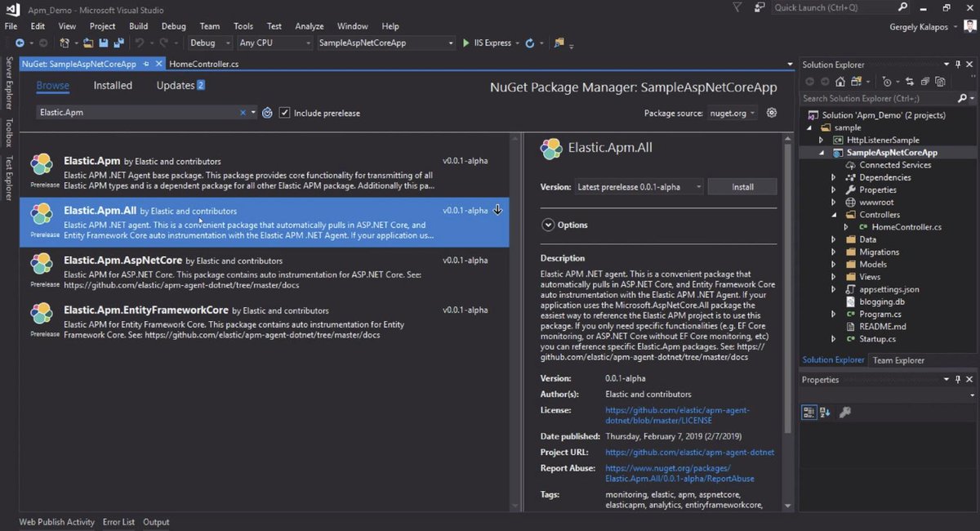Open the Version dropdown for Elastic.Apm.All
Viewport: 980px width, 531px height.
(698, 186)
